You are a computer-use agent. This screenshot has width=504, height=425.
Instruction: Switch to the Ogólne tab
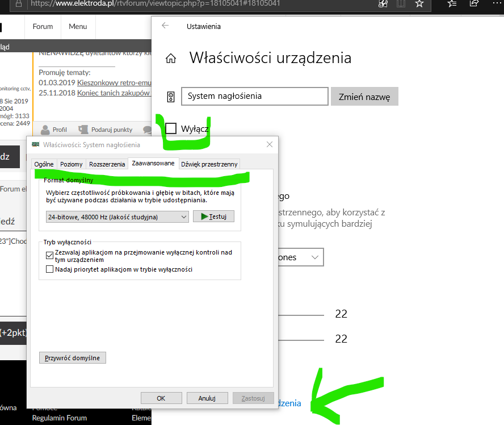[44, 164]
